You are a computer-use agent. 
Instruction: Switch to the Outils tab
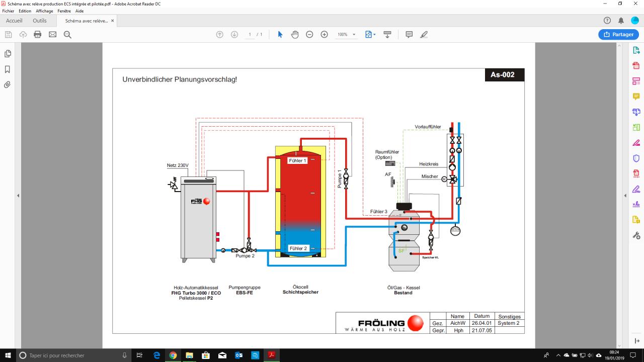point(40,21)
